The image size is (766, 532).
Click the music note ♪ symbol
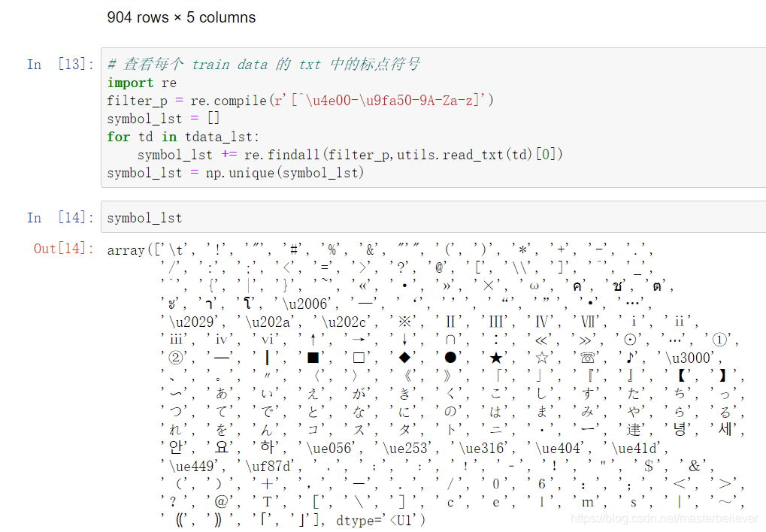coord(630,358)
